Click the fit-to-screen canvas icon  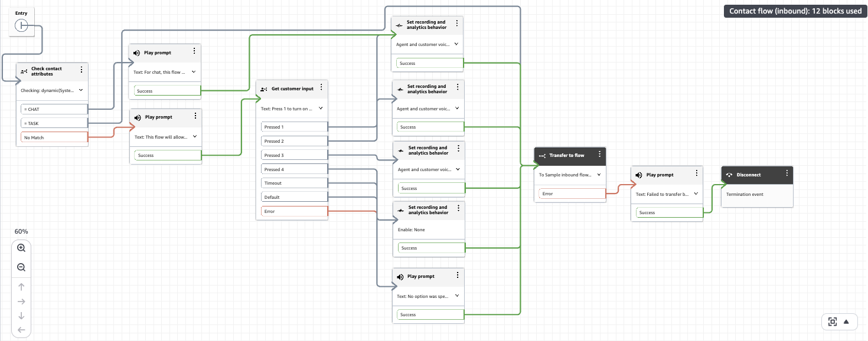[833, 322]
